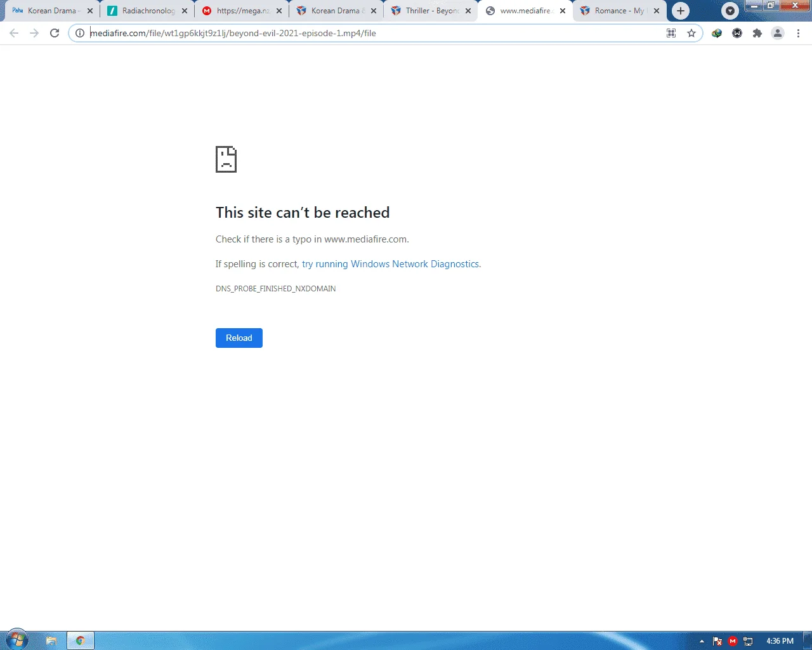Switch to the https://mega.nz tab
This screenshot has width=812, height=650.
point(242,11)
